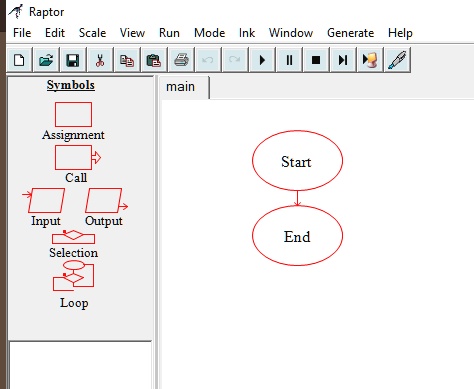Click the Undo arrow icon
Screen dimensions: 474x389
coord(208,60)
